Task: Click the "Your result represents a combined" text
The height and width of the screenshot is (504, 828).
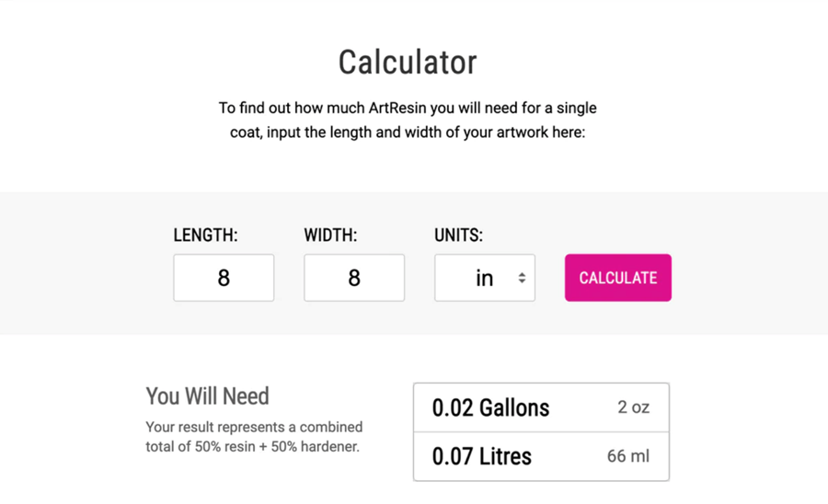Action: [254, 427]
